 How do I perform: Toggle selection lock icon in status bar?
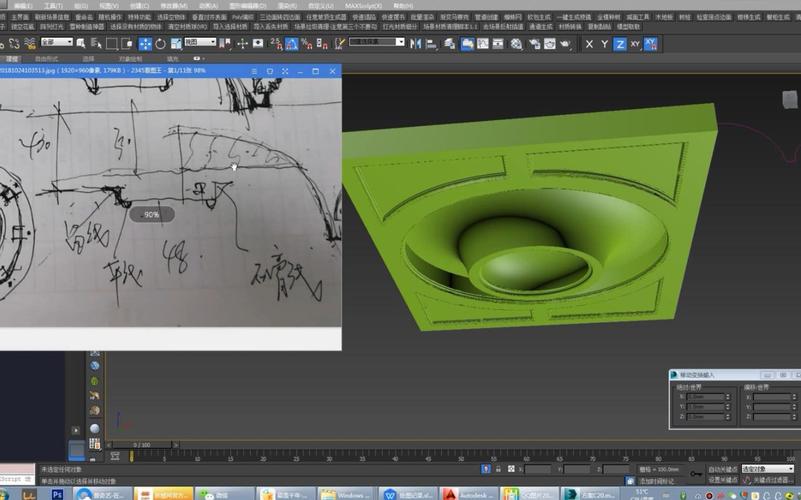[x=498, y=469]
